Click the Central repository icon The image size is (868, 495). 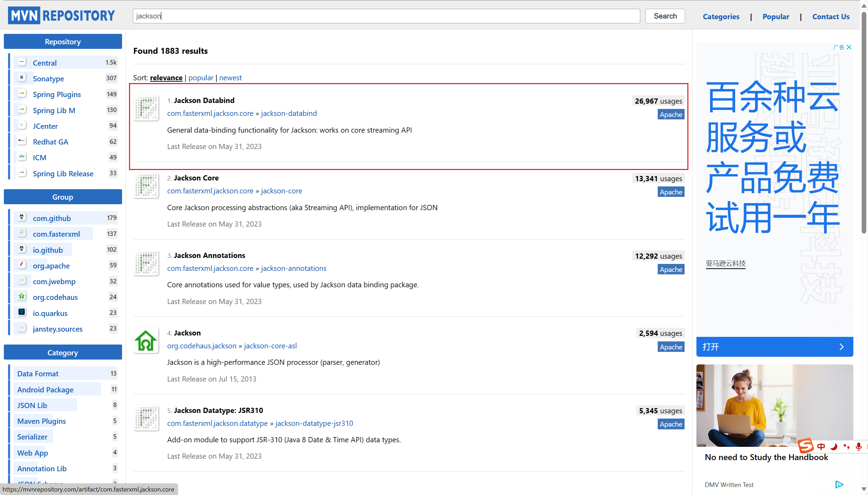click(x=22, y=62)
